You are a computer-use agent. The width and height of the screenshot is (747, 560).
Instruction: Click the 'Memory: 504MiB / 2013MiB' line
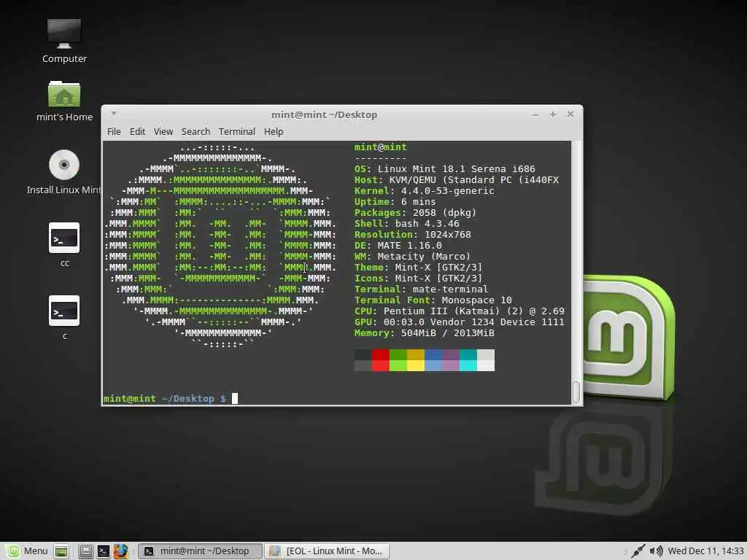[x=424, y=333]
